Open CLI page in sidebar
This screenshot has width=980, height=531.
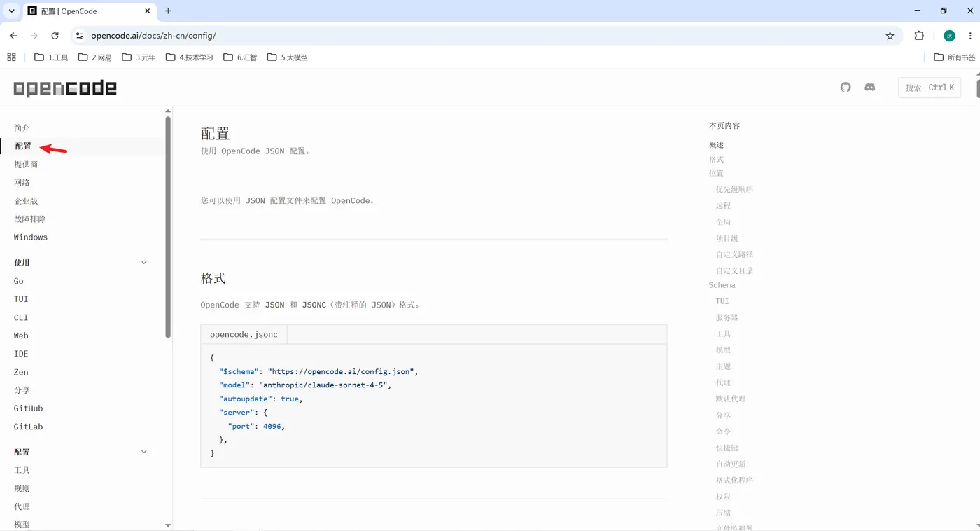[x=21, y=317]
